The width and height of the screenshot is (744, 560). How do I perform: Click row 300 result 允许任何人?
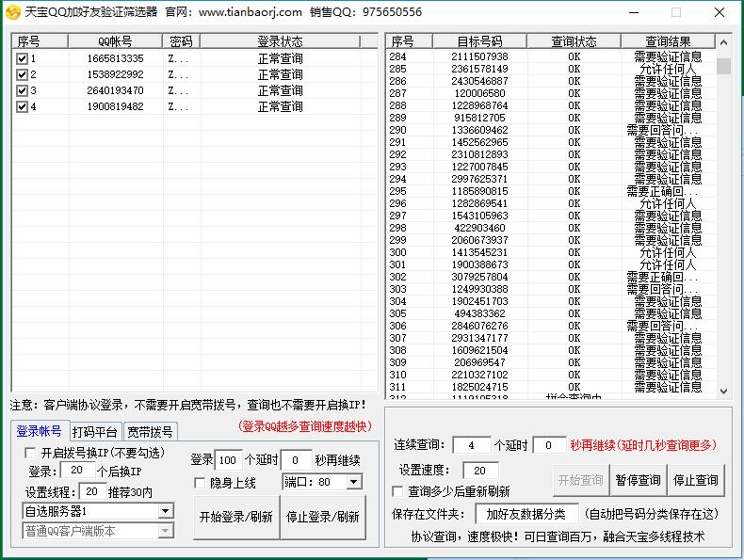click(668, 253)
